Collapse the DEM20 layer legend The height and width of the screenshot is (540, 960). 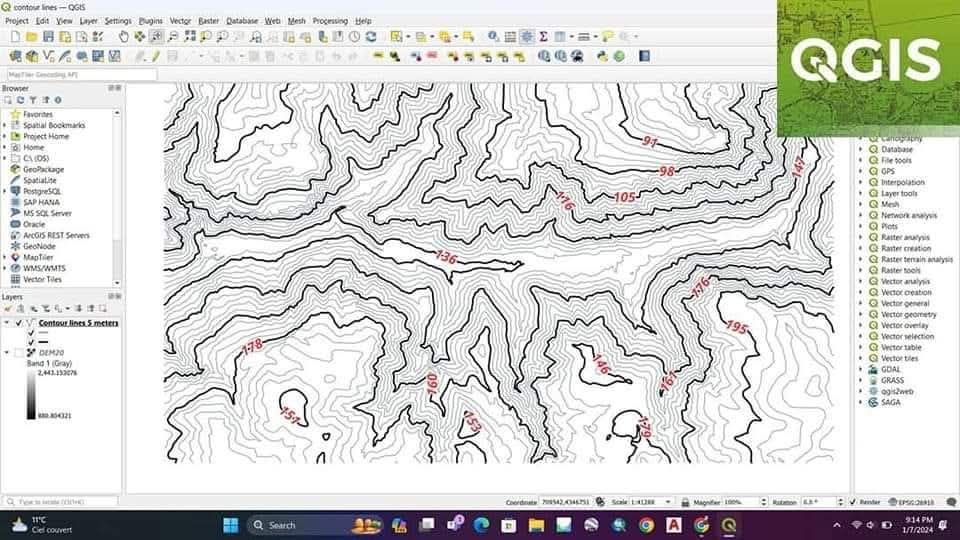point(7,353)
